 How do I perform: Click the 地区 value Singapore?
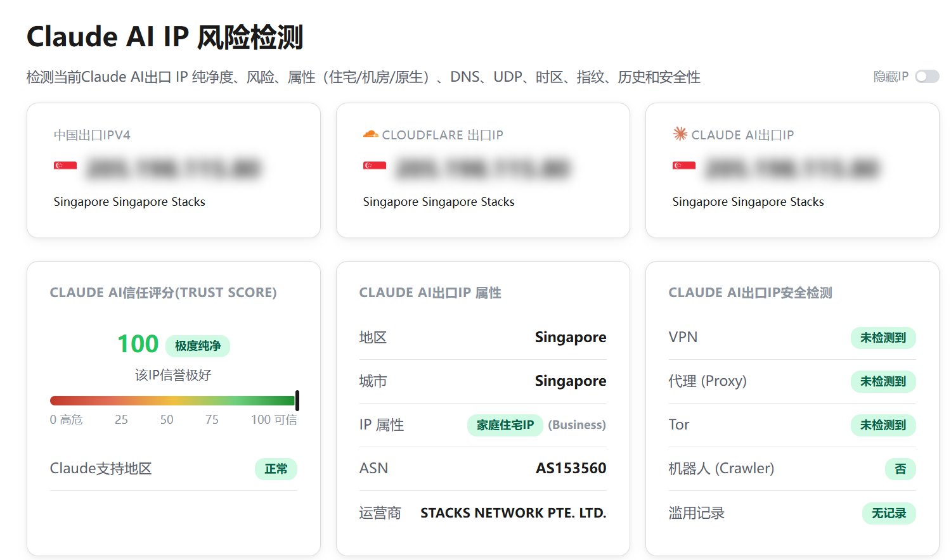[x=571, y=337]
